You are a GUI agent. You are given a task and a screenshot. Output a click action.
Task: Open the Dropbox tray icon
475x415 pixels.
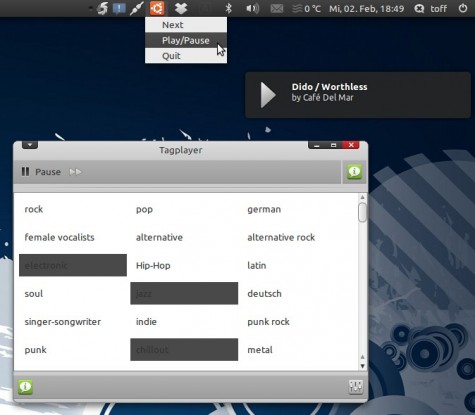pos(181,8)
